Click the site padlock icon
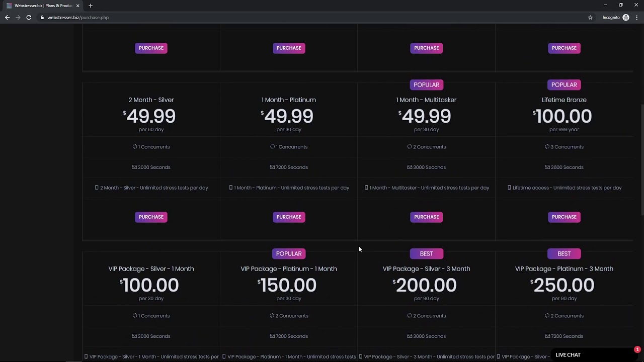This screenshot has height=362, width=644. [42, 18]
